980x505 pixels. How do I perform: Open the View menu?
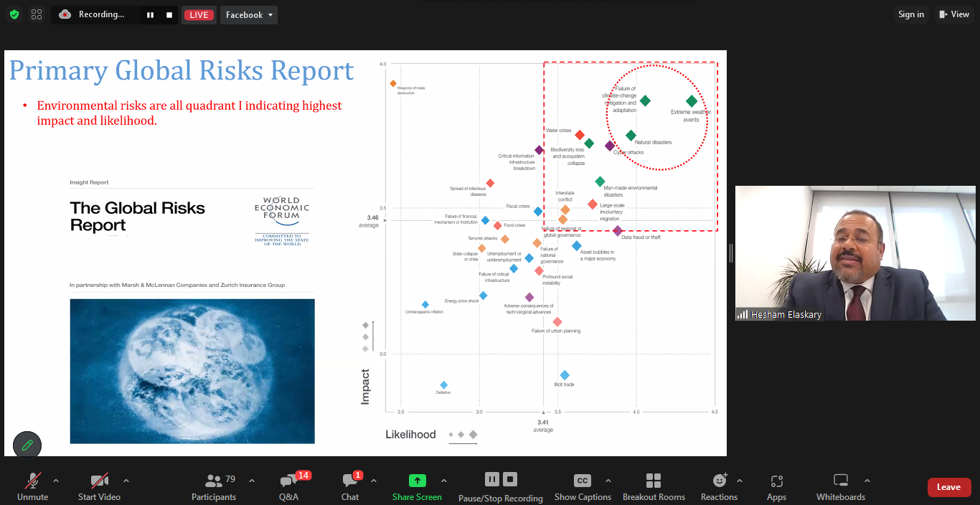(954, 14)
